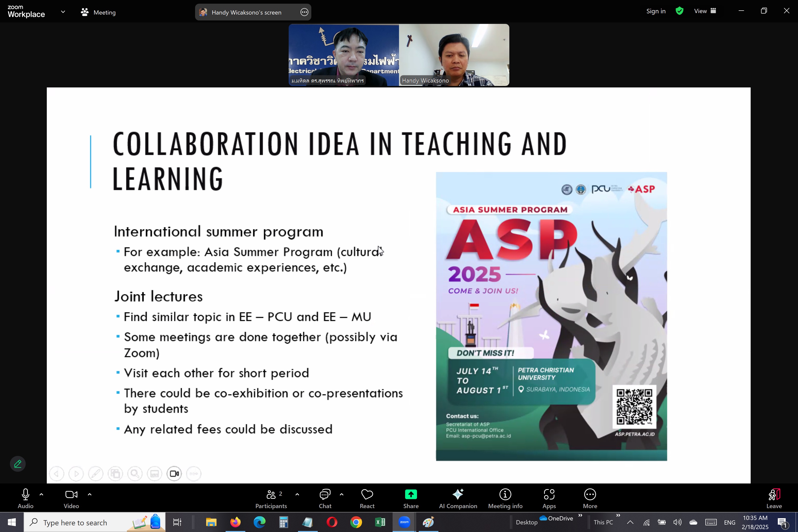
Task: Expand video options caret next to Video
Action: tap(90, 494)
